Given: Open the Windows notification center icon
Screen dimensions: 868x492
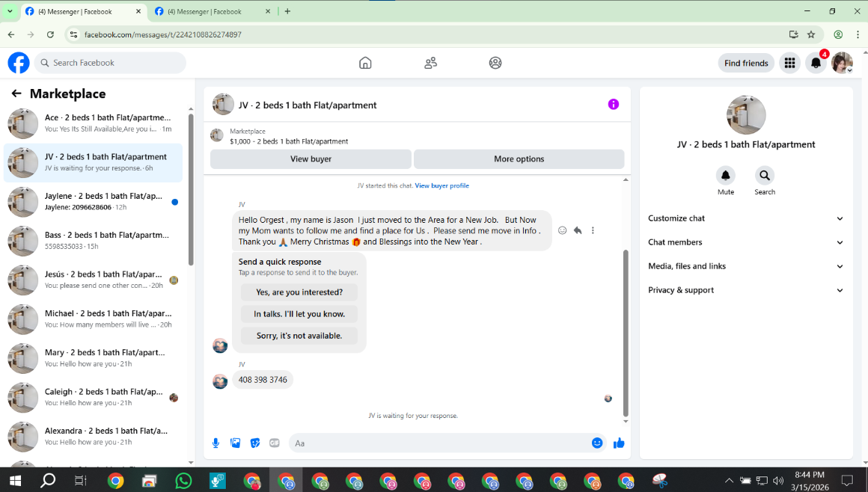Looking at the screenshot, I should click(847, 480).
